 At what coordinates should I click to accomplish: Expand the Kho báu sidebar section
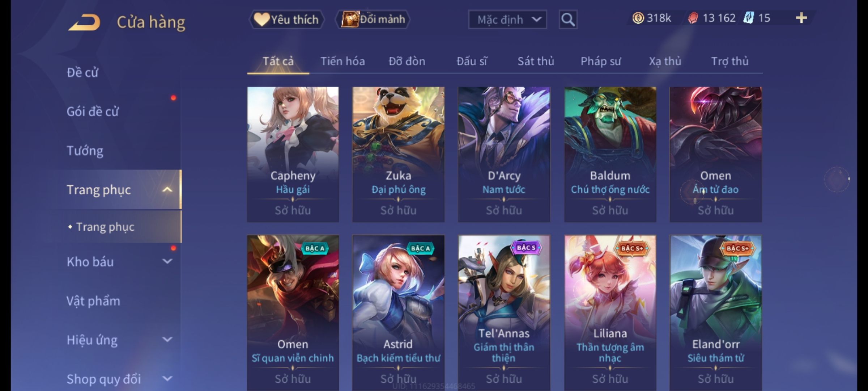[167, 261]
